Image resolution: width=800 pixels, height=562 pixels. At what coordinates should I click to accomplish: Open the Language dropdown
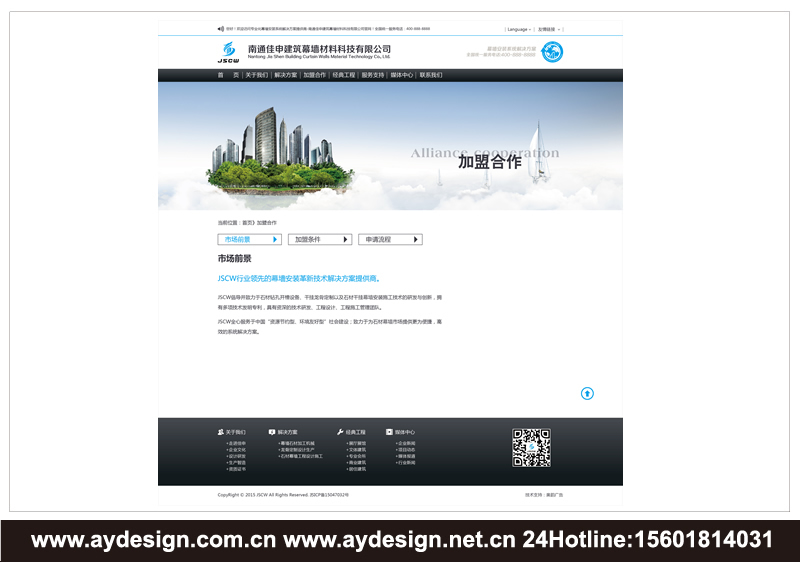(519, 30)
